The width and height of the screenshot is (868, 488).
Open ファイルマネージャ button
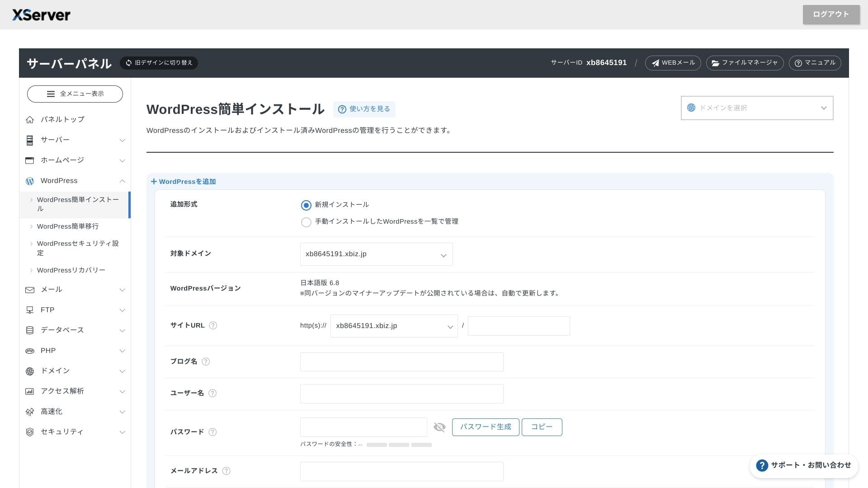pos(745,63)
